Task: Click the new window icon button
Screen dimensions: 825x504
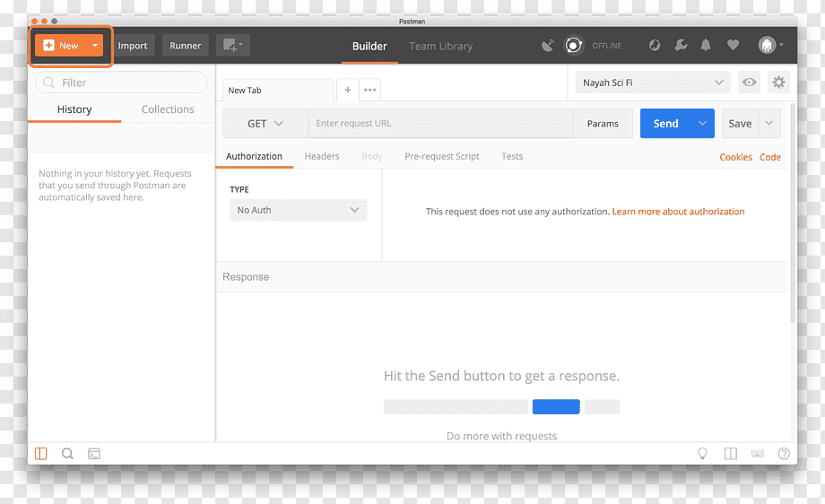Action: 232,45
